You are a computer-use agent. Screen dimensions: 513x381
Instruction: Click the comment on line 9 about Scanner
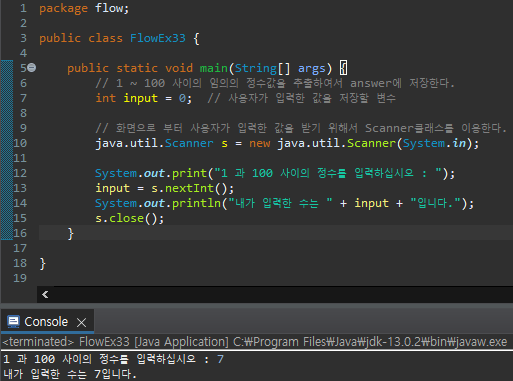[301, 128]
